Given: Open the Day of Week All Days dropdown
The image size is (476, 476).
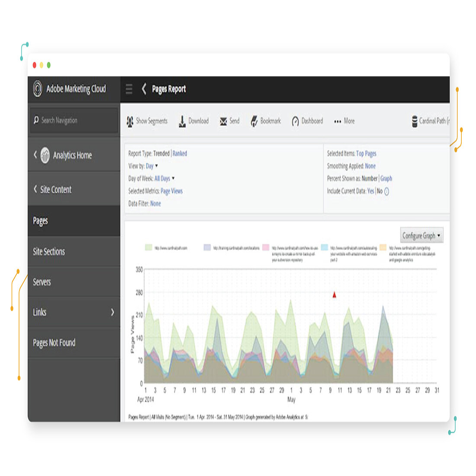Looking at the screenshot, I should click(x=164, y=179).
